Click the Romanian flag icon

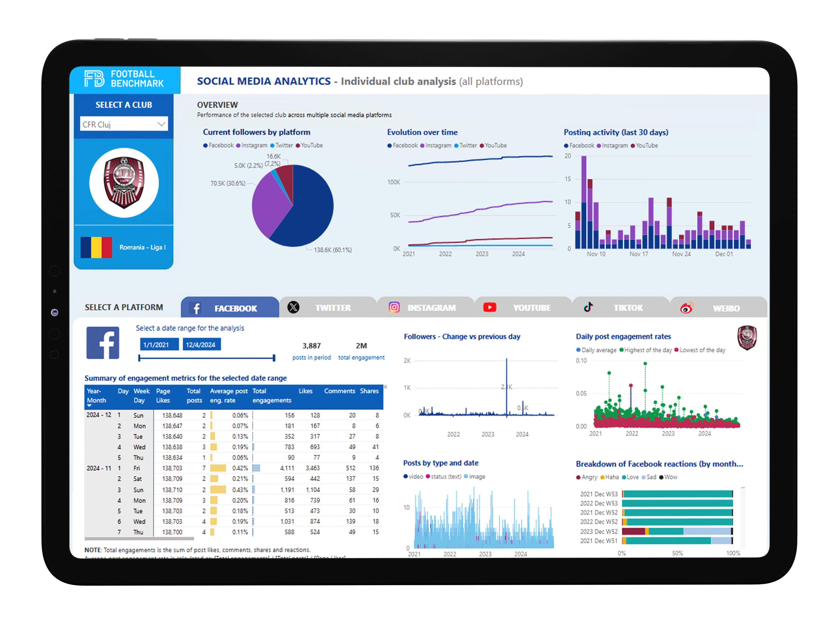click(x=97, y=247)
